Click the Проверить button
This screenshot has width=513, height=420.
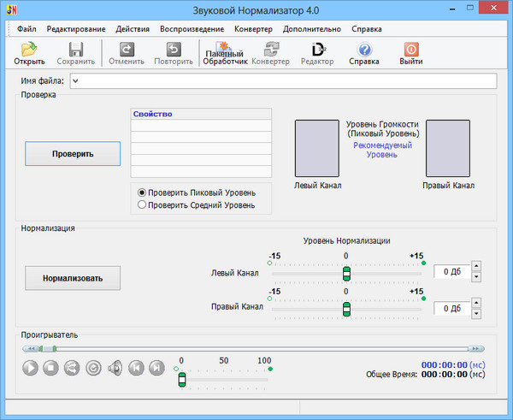click(73, 154)
